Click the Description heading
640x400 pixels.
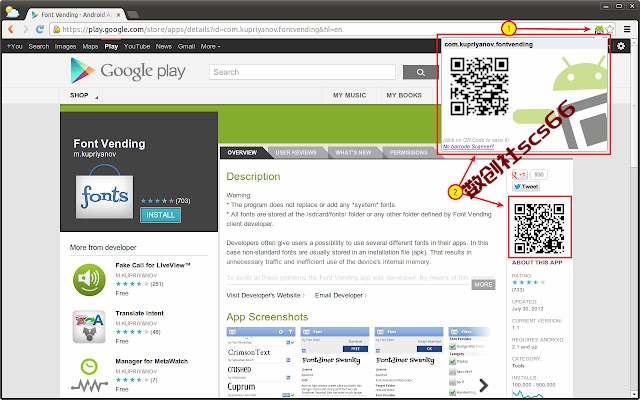253,176
